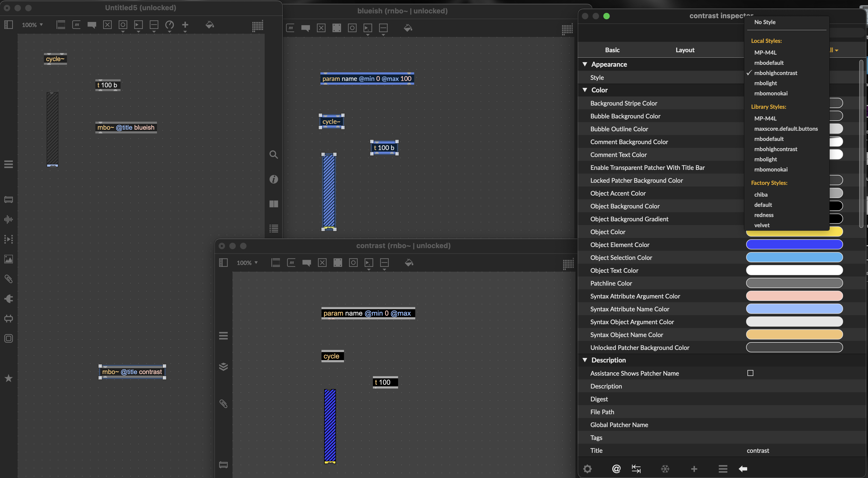Toggle Assistance Shows Patcher Name checkbox
The image size is (868, 478).
[x=750, y=373]
